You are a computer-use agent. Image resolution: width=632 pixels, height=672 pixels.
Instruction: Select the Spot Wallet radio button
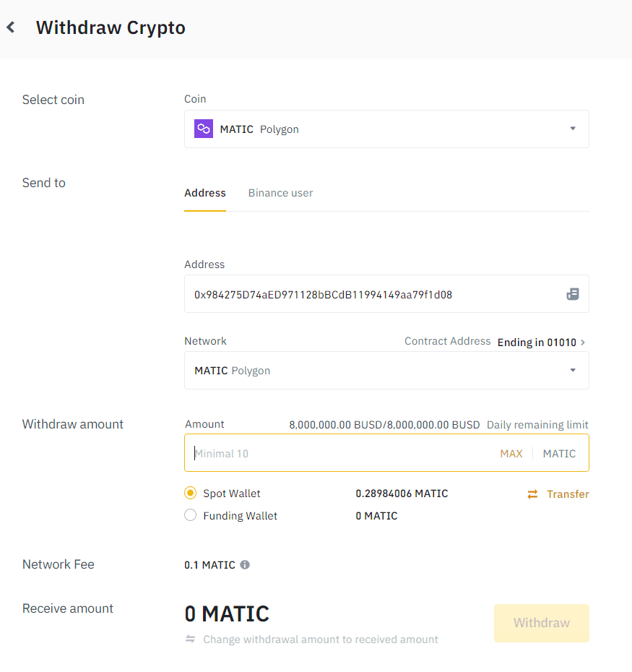click(x=191, y=494)
